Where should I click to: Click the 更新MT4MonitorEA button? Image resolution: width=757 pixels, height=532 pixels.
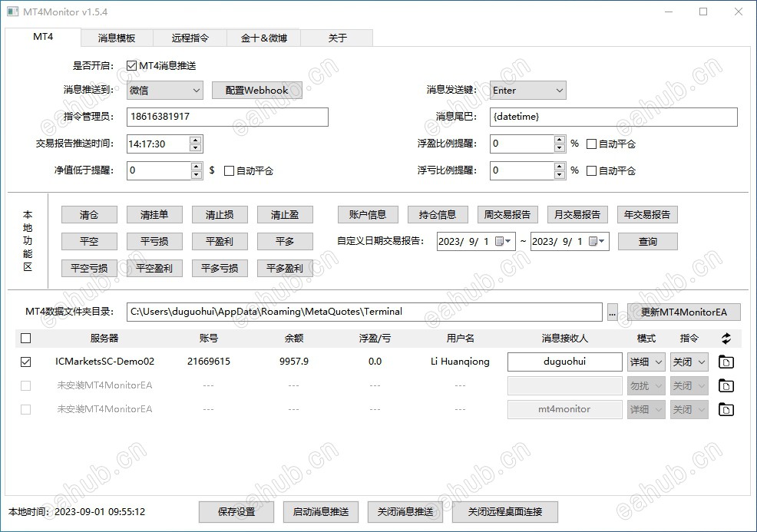coord(684,312)
